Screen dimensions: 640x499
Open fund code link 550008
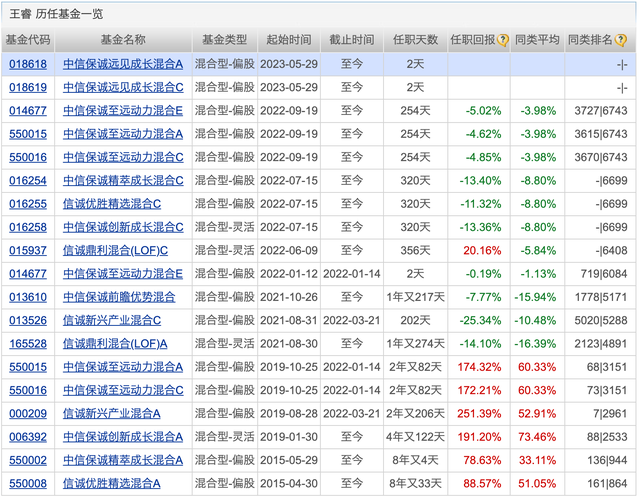click(x=28, y=483)
